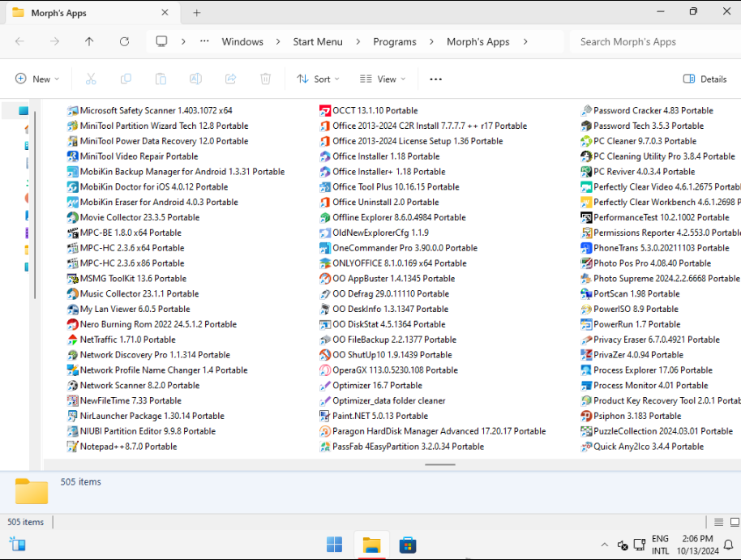
Task: Open the clock showing 2:06 PM
Action: (697, 545)
